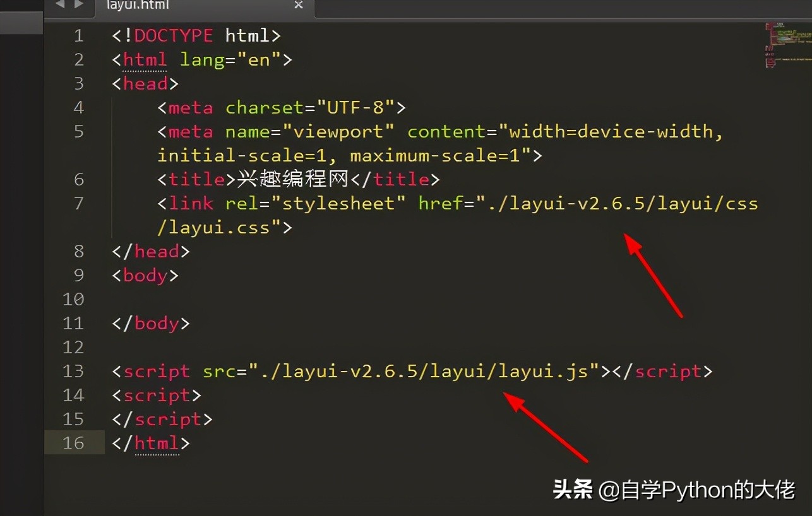Click the 兴趣编程网 title text

[x=293, y=179]
